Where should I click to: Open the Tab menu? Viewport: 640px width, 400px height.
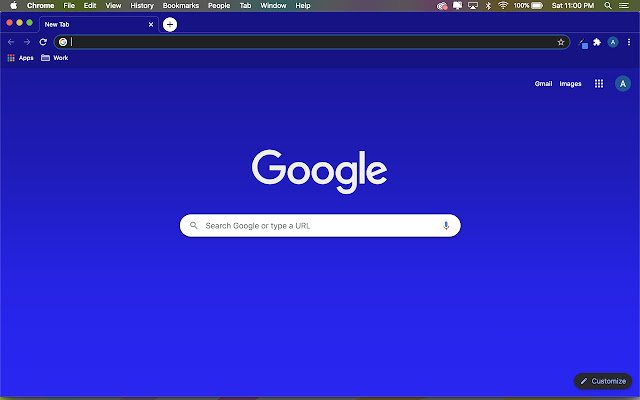click(x=245, y=5)
